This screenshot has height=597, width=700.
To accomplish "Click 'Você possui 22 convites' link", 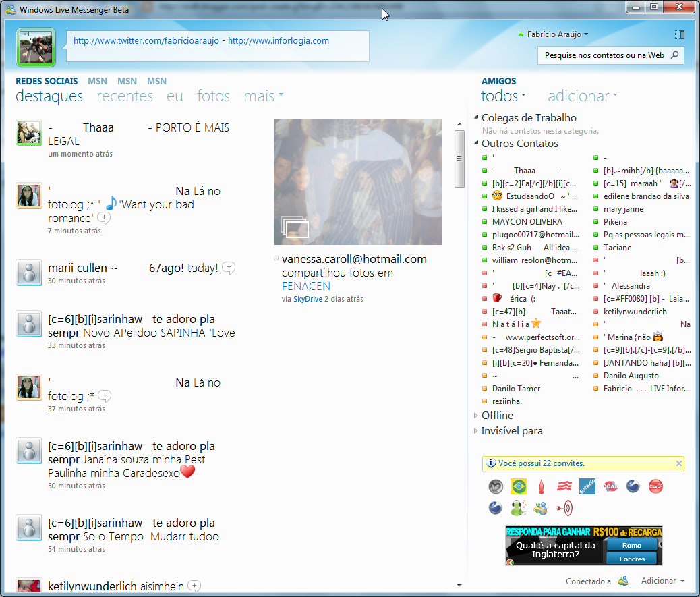I will coord(541,463).
